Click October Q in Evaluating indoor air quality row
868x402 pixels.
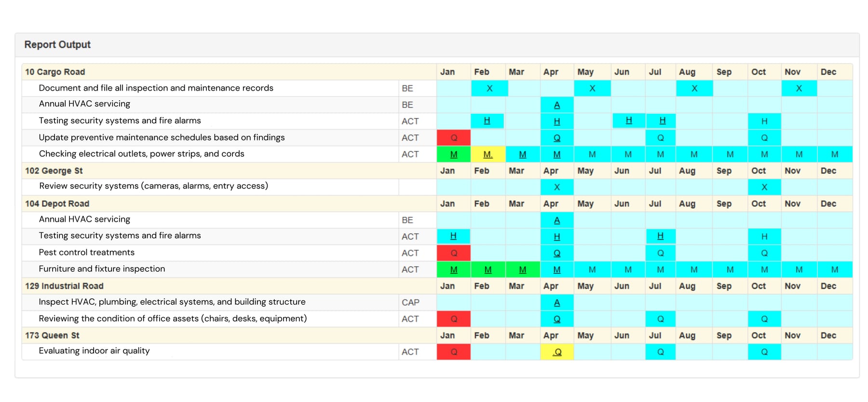click(x=764, y=352)
